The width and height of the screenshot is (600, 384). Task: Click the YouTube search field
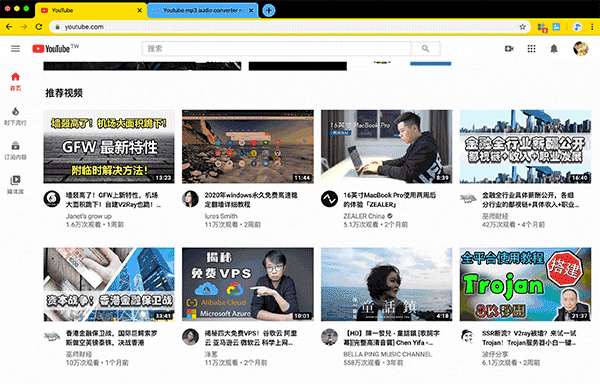tap(277, 49)
